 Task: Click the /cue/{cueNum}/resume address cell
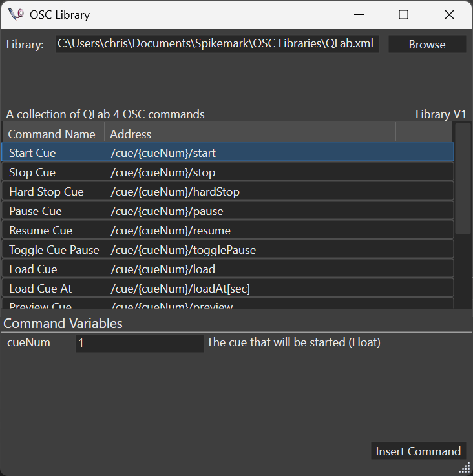coord(171,231)
